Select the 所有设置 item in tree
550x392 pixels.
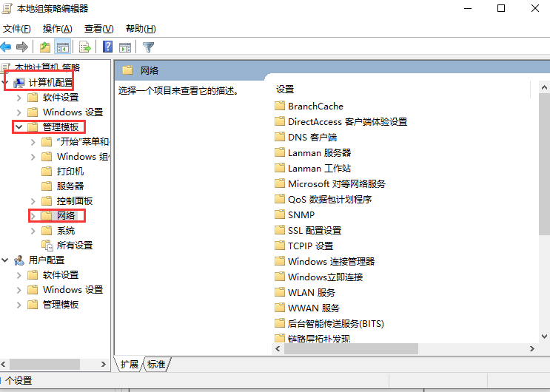point(74,246)
